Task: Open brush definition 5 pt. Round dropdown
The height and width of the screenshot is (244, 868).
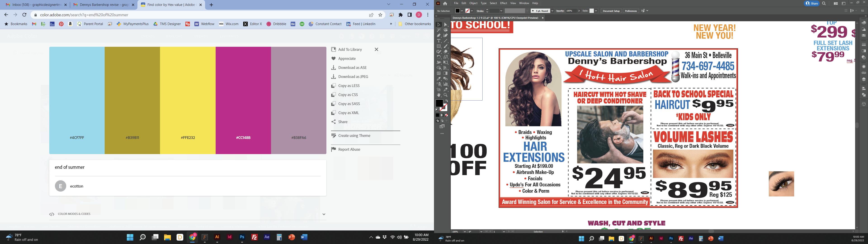Action: (x=552, y=11)
